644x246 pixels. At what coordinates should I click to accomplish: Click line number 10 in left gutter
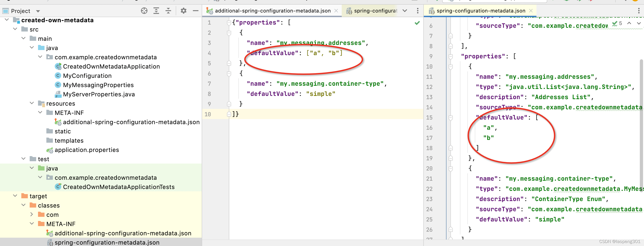(x=207, y=114)
